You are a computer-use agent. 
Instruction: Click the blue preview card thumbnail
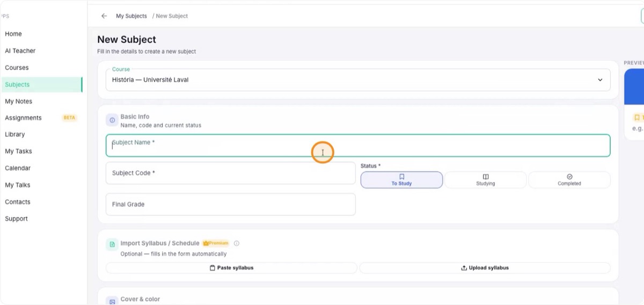click(634, 86)
